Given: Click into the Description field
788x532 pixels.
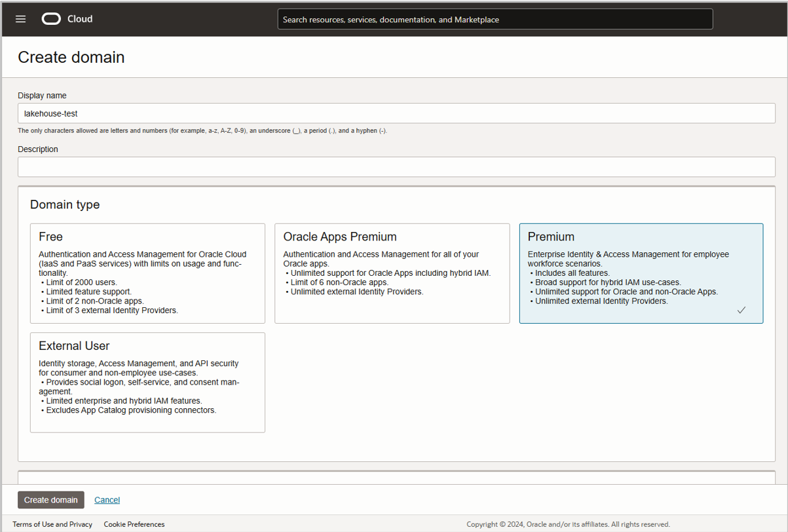Looking at the screenshot, I should coord(396,166).
